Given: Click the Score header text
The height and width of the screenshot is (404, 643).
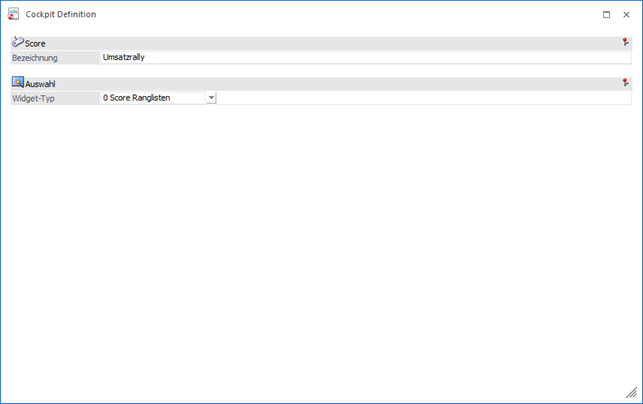Looking at the screenshot, I should coord(35,44).
